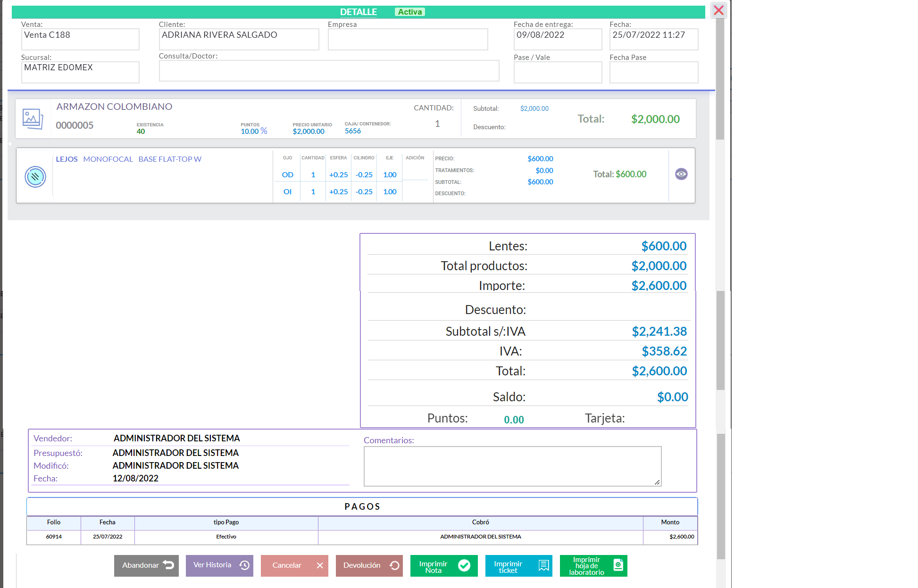The width and height of the screenshot is (918, 588).
Task: Click the date 12/08/2022 in seller info
Action: (135, 479)
